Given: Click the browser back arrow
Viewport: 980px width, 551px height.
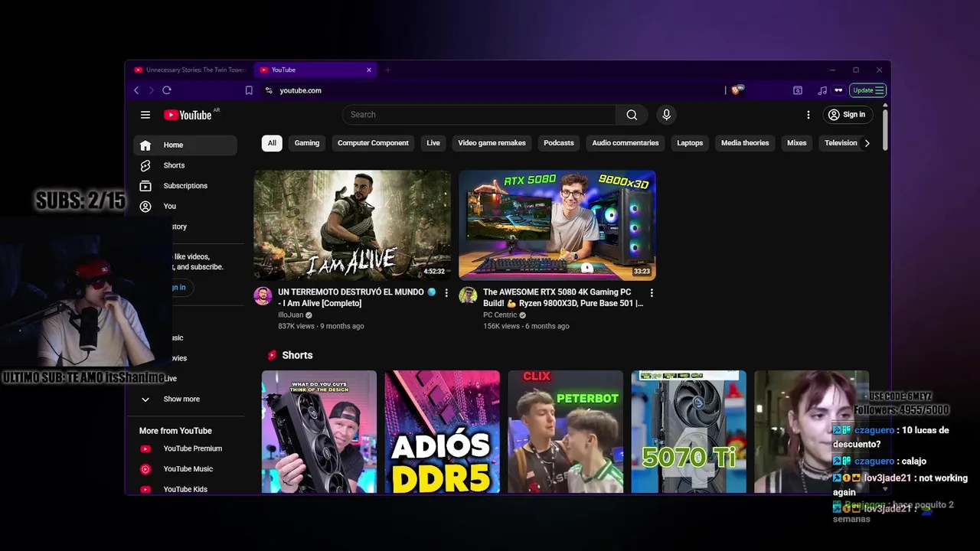Looking at the screenshot, I should (x=136, y=90).
